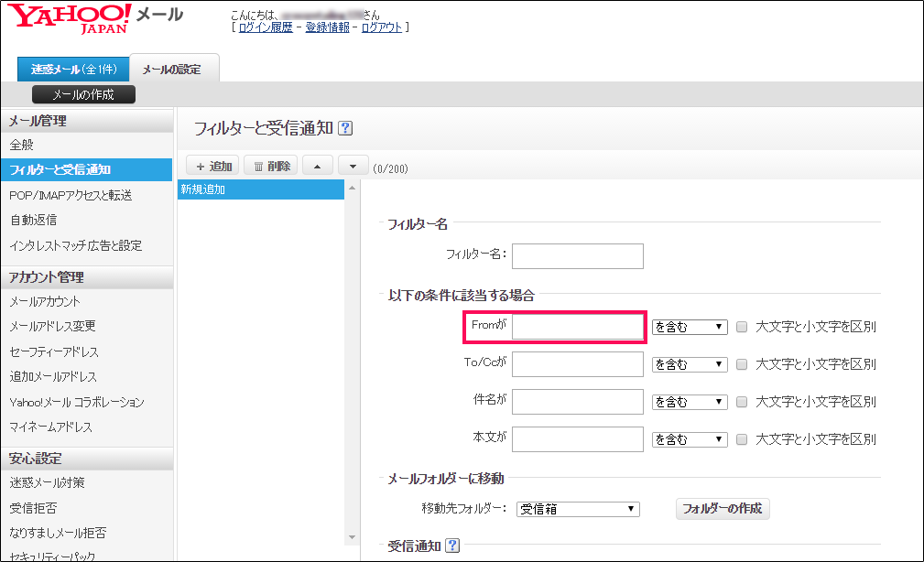Select POP/IMAPアクセスと転送 in sidebar
This screenshot has height=562, width=924.
click(71, 195)
